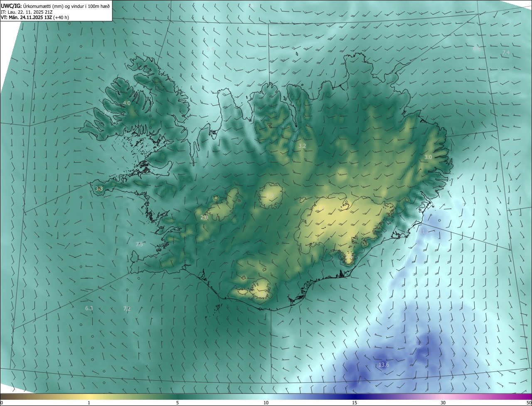This screenshot has height=406, width=532.
Task: Click the 5 tick on the color scale
Action: click(177, 403)
